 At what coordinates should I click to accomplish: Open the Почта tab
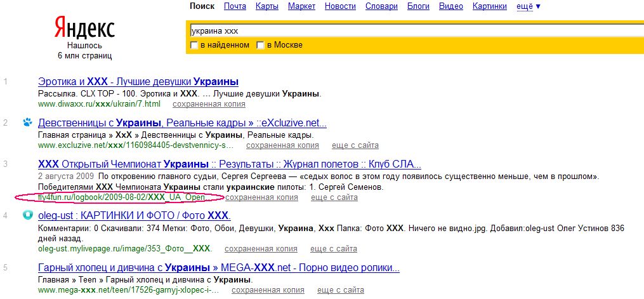pos(235,6)
